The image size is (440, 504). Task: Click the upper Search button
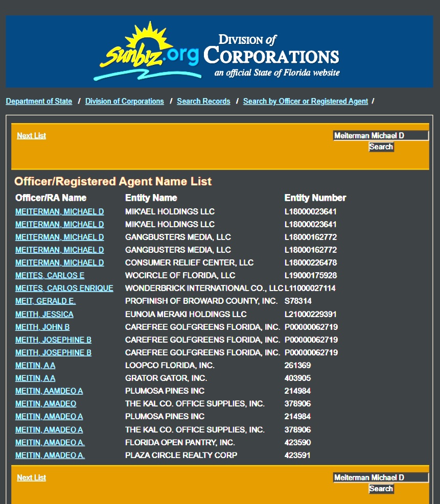coord(381,147)
